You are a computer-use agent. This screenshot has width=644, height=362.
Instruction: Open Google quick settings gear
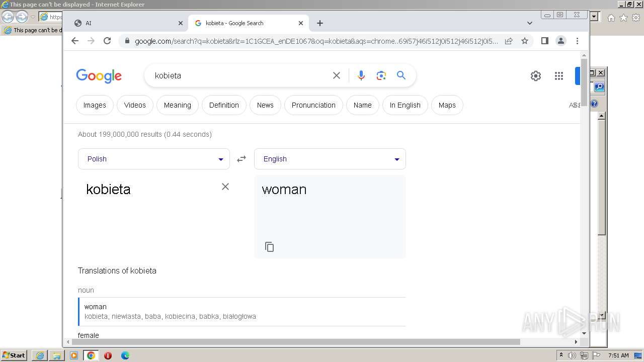pos(536,76)
